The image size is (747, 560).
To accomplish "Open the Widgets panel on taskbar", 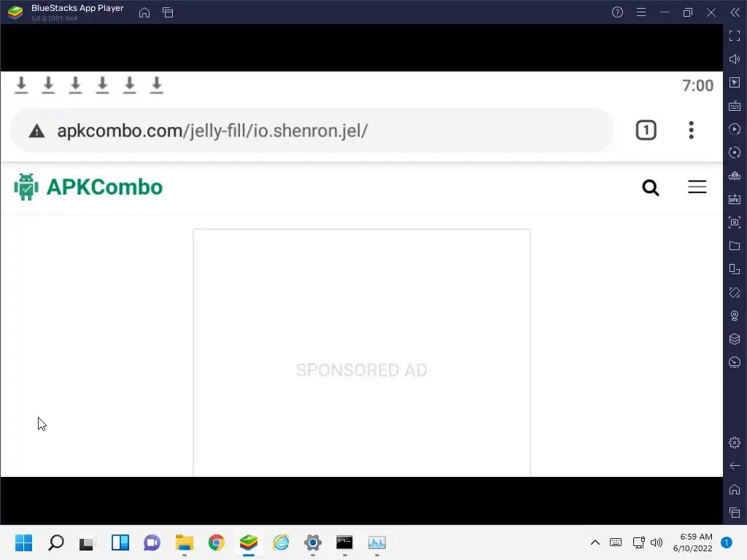I will pos(120,542).
